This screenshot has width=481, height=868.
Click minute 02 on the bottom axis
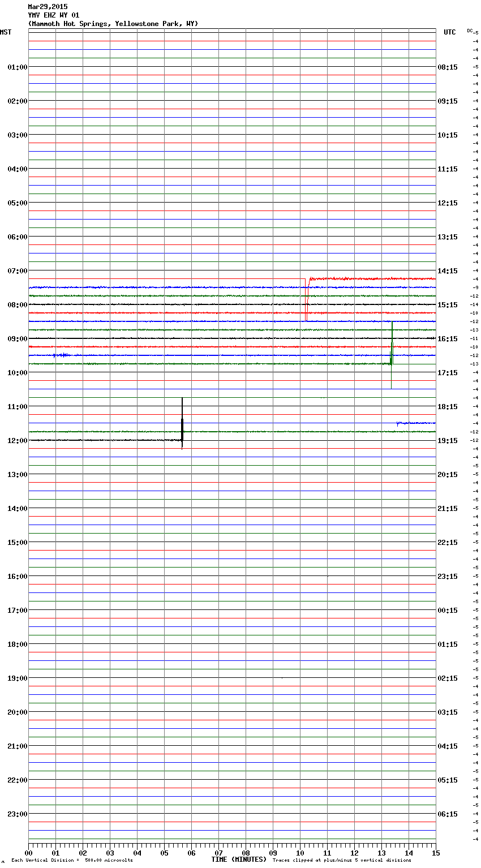point(83,852)
